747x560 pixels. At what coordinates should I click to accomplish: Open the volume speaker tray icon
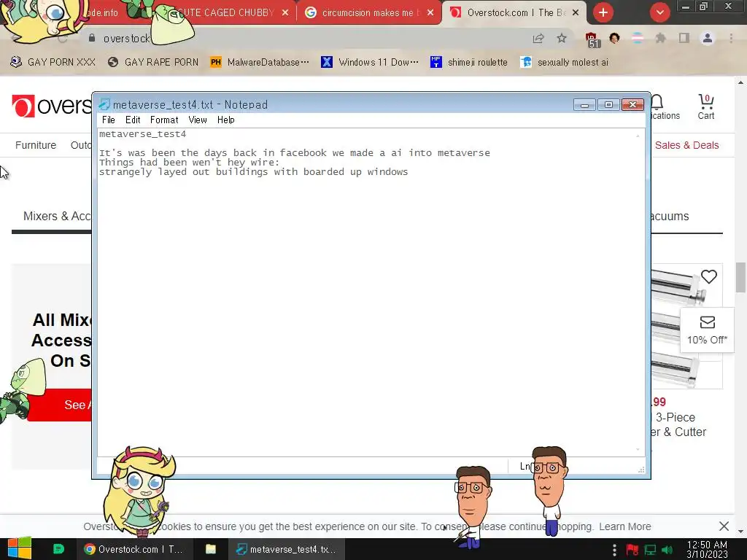[667, 550]
